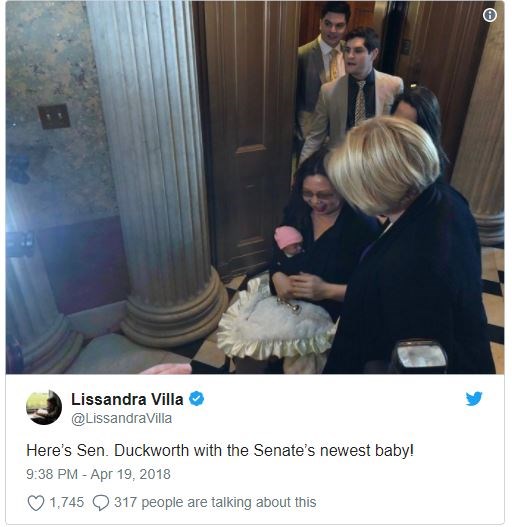Click the @LissandraVilla handle
The width and height of the screenshot is (512, 527).
(x=122, y=418)
